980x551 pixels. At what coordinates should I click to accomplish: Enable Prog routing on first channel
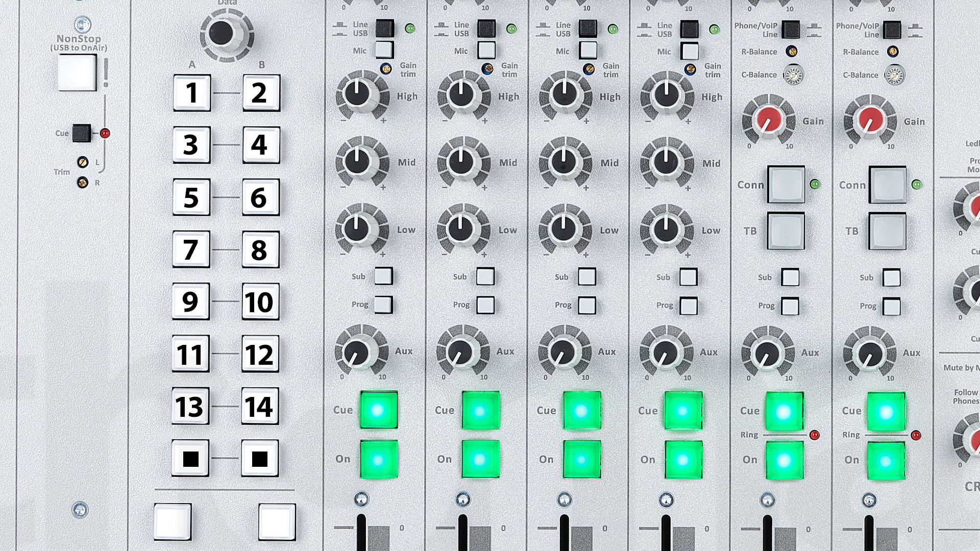point(383,305)
